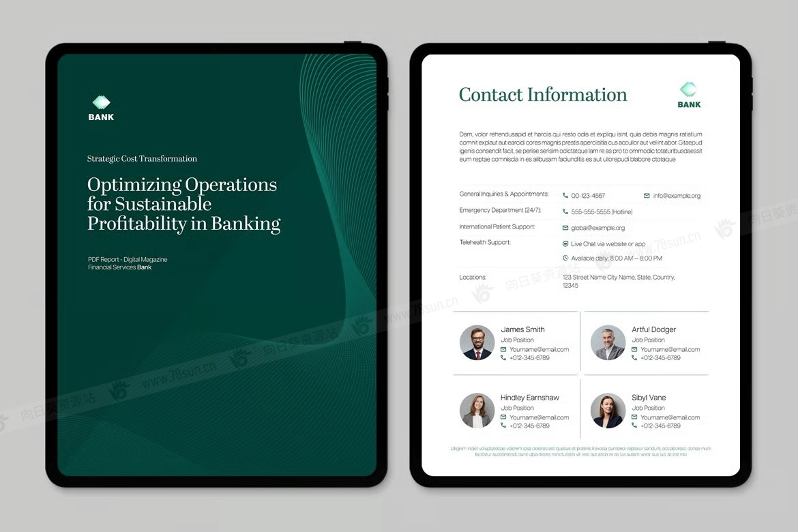The image size is (798, 532).
Task: Select James Smith's profile photo
Action: (477, 342)
